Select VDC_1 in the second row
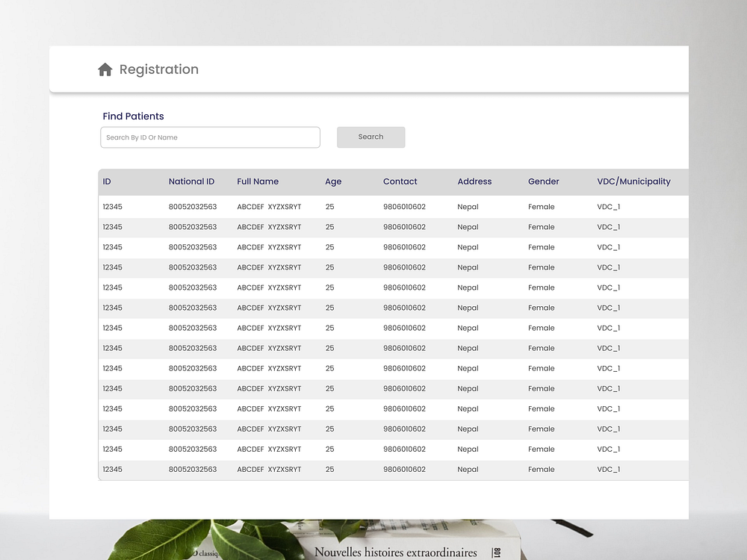This screenshot has height=560, width=747. (x=608, y=227)
